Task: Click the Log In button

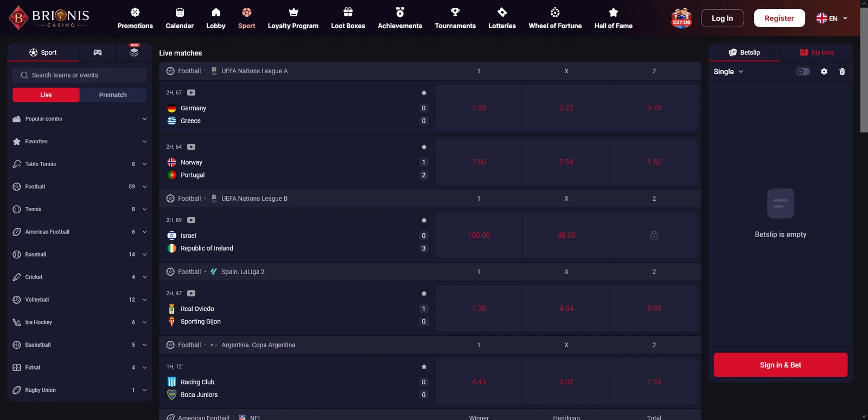Action: tap(722, 18)
